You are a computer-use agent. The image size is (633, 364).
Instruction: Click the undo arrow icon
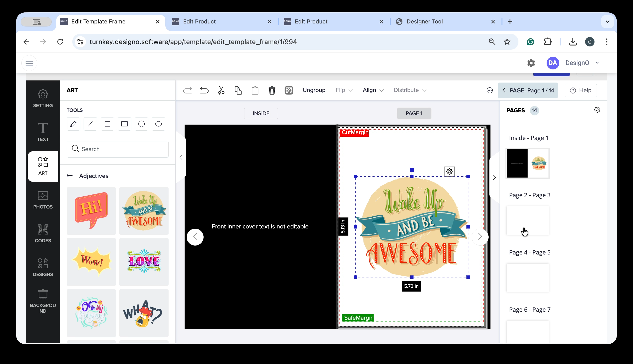(204, 90)
